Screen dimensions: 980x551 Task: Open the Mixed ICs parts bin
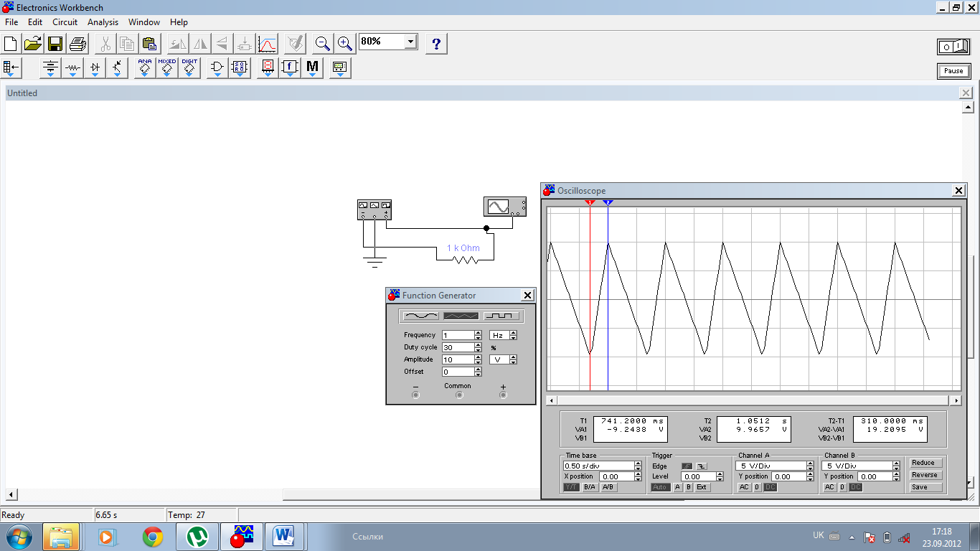167,69
